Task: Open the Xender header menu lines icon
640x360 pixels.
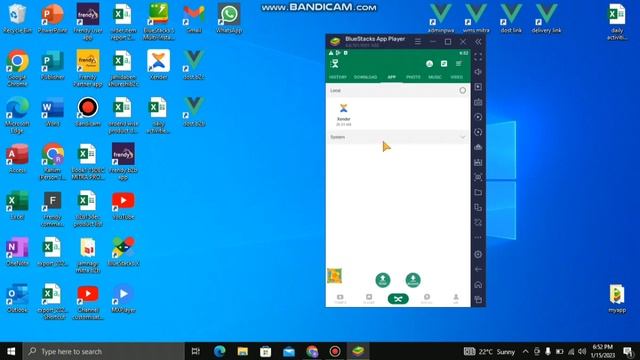Action: tap(459, 64)
